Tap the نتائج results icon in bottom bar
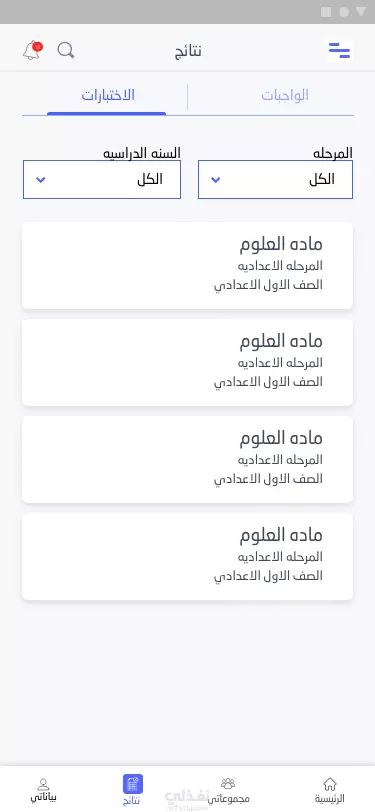This screenshot has width=375, height=812. pos(133,784)
